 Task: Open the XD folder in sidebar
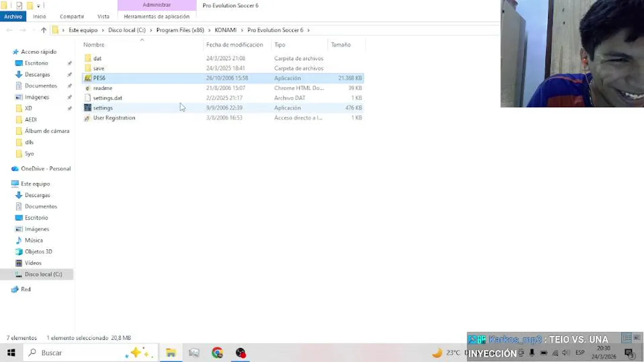tap(28, 109)
